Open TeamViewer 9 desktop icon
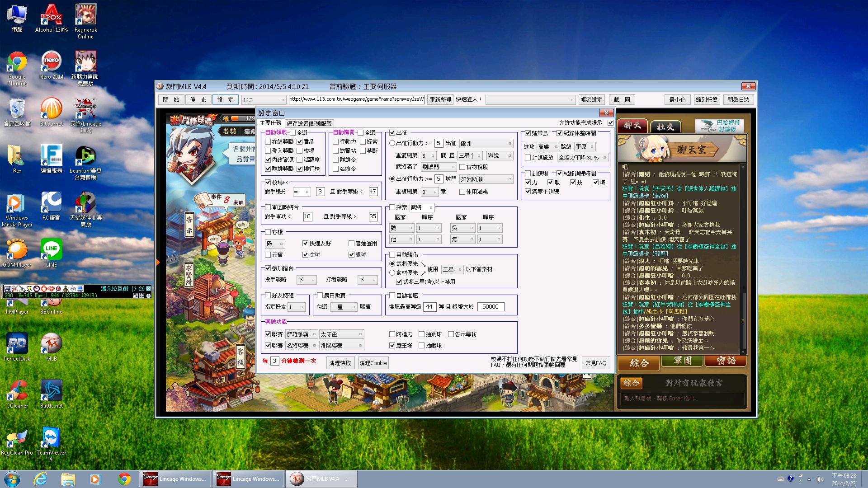 [x=51, y=444]
